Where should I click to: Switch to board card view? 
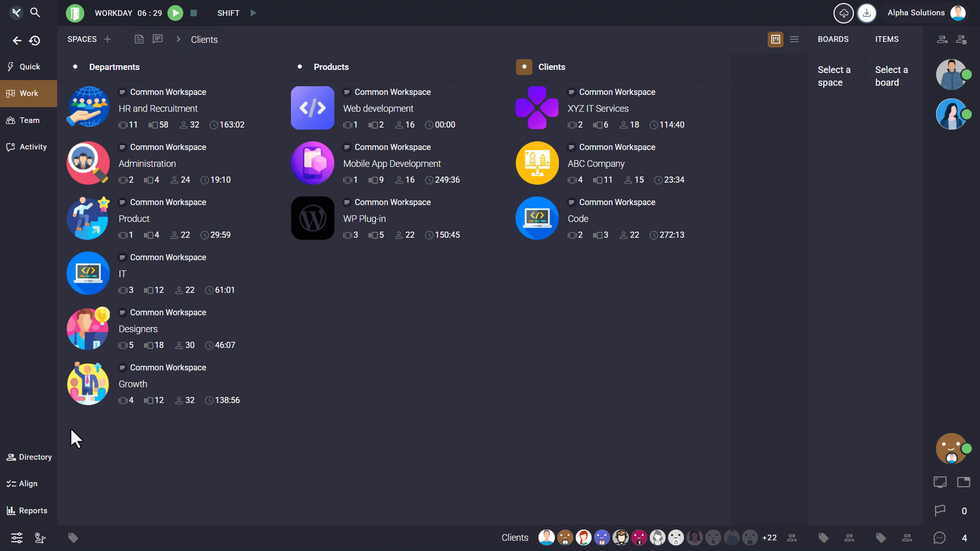[775, 39]
